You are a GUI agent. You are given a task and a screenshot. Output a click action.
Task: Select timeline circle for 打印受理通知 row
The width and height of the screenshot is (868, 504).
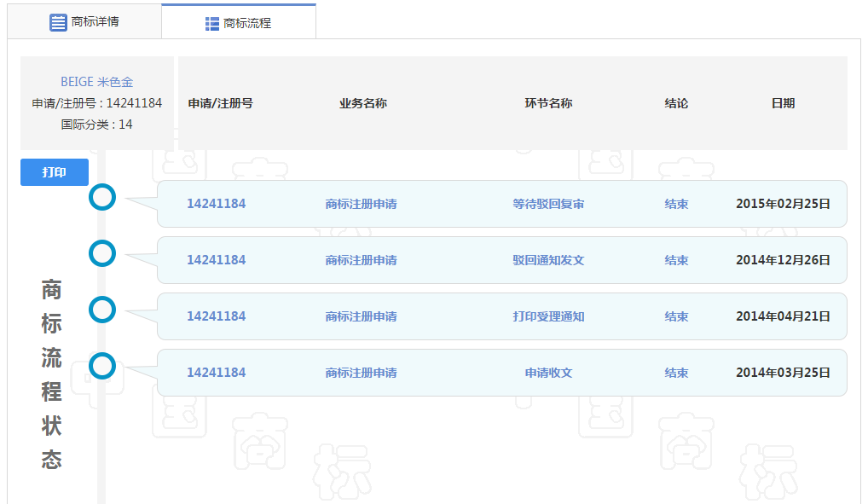(102, 310)
